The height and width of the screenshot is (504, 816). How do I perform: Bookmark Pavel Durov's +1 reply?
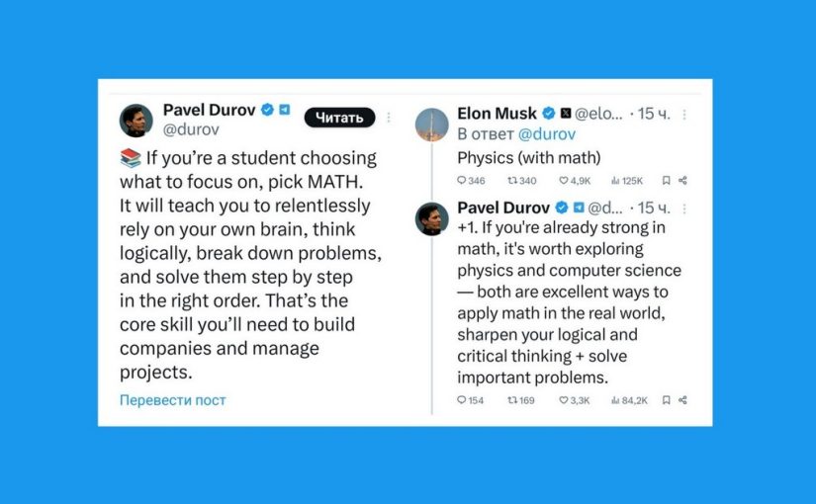(666, 400)
